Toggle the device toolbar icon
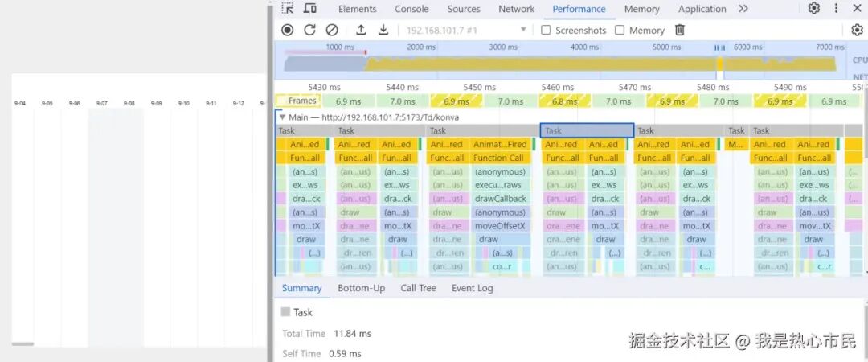868x362 pixels. pyautogui.click(x=310, y=8)
